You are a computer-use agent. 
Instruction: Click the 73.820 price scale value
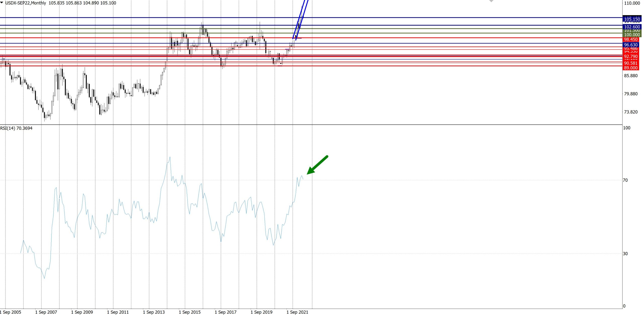click(631, 112)
